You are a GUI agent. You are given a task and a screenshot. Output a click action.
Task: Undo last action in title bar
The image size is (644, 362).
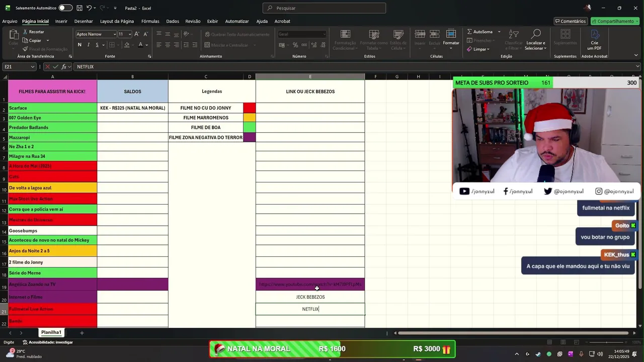[x=89, y=8]
